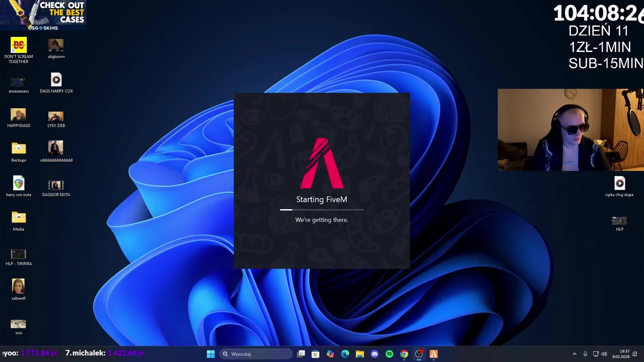Open cipka chuj dupa video file
Image resolution: width=644 pixels, height=362 pixels.
619,187
